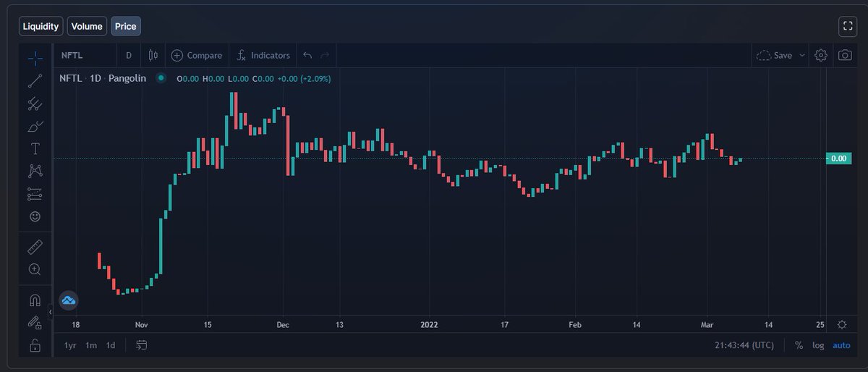The width and height of the screenshot is (868, 372).
Task: Pick the brush drawing tool
Action: [x=35, y=127]
